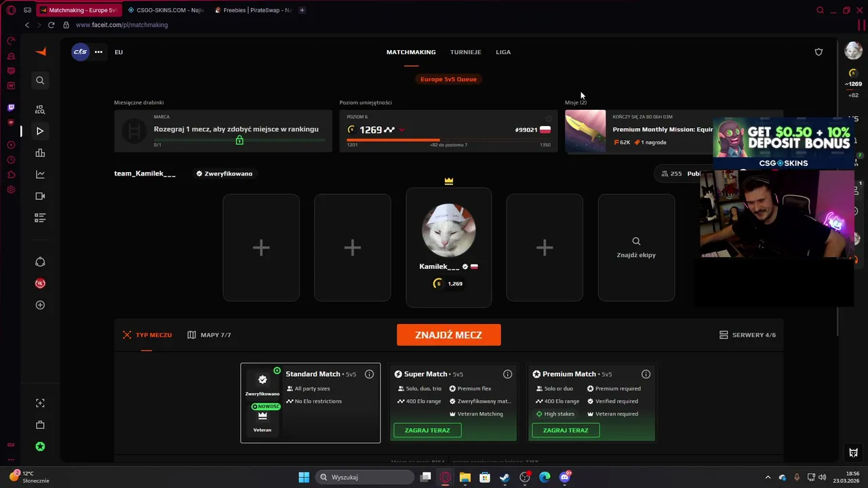This screenshot has height=488, width=868.
Task: Open the shopping bag sidebar icon
Action: (40, 425)
